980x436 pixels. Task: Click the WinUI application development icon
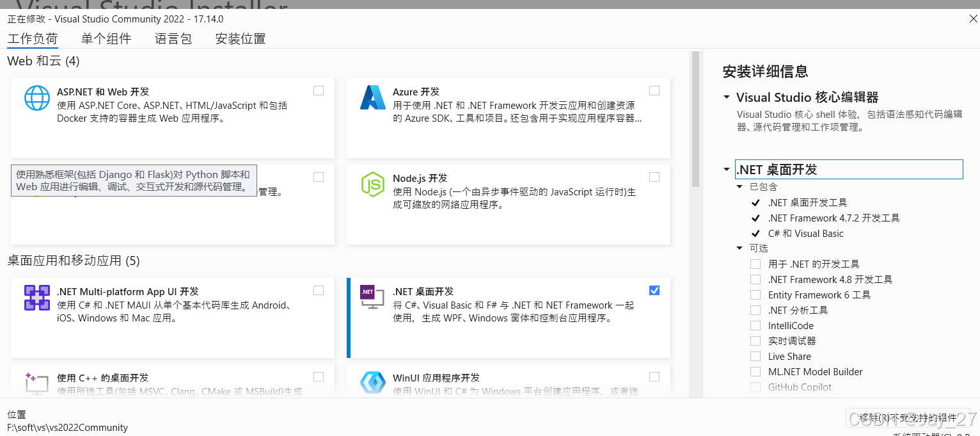tap(372, 383)
